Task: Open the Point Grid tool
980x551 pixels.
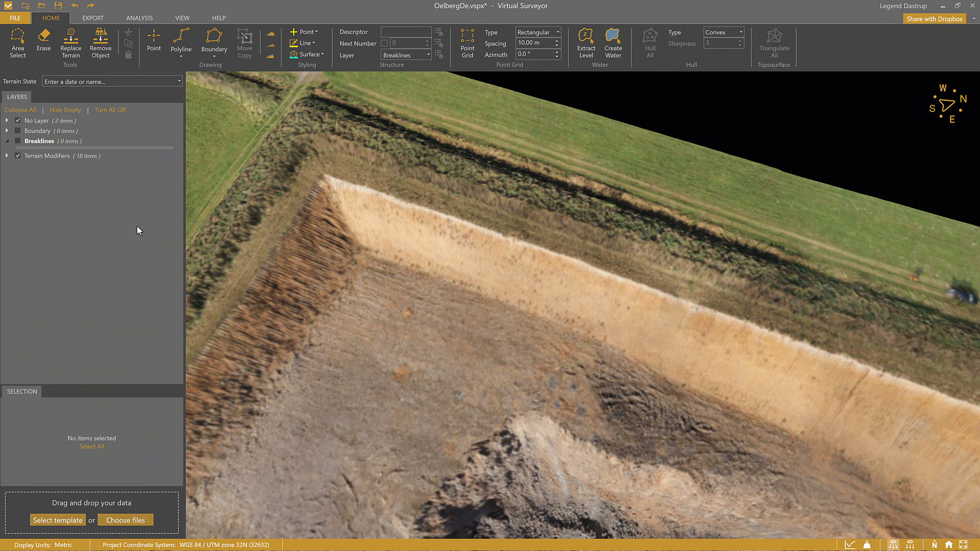Action: [x=467, y=43]
